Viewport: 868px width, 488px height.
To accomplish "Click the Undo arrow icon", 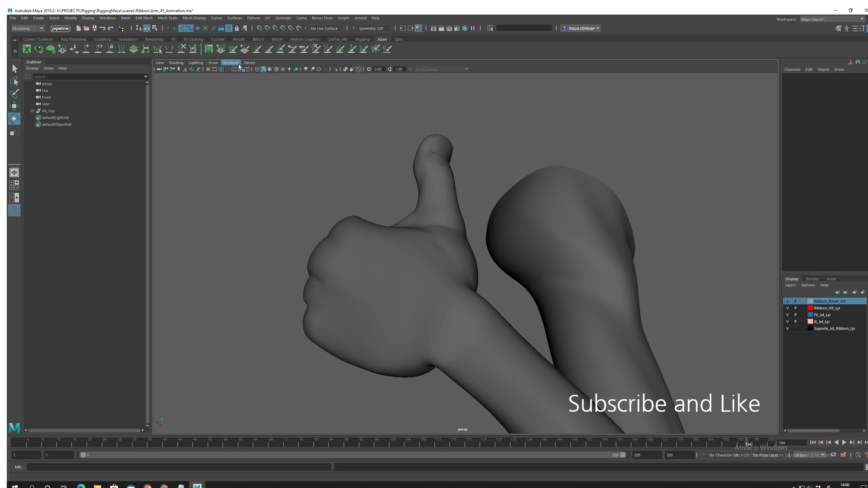I will pyautogui.click(x=103, y=28).
